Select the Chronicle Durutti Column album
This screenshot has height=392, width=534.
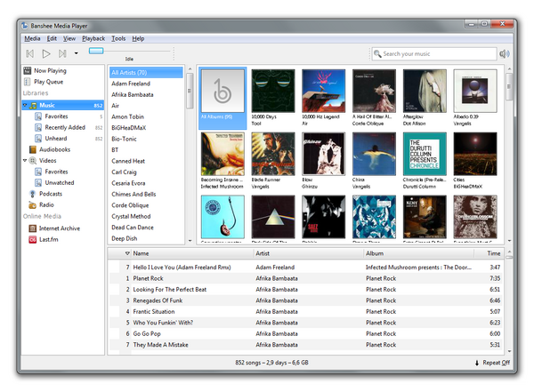tap(425, 154)
